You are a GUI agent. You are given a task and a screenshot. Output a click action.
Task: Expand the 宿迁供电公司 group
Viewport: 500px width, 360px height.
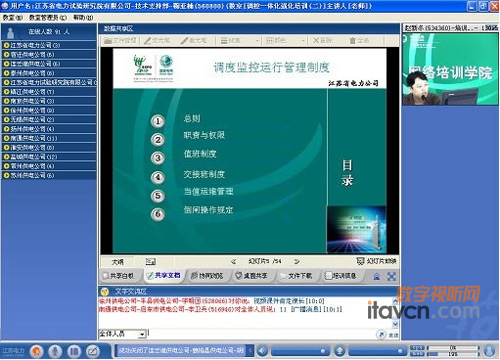(6, 54)
